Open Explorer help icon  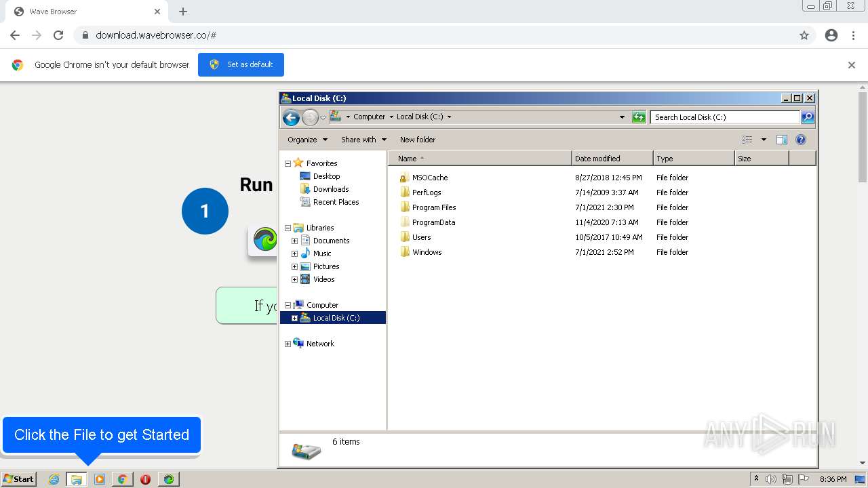[x=801, y=140]
